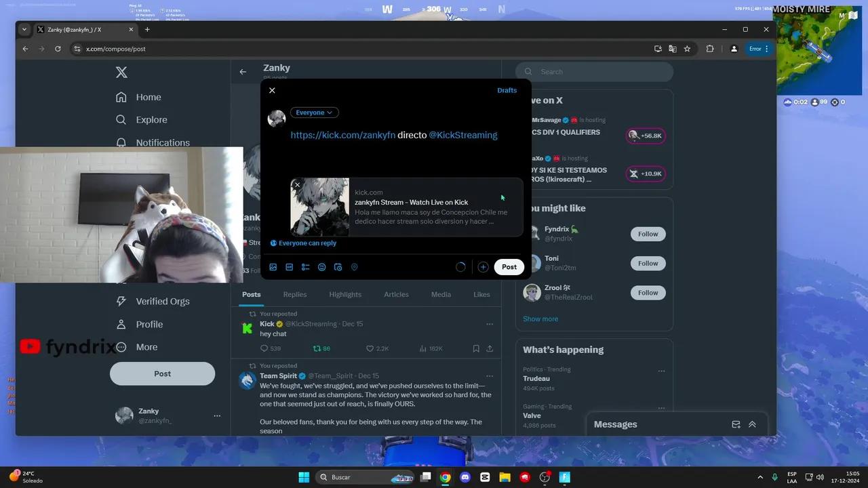
Task: Open the More menu in the sidebar
Action: click(x=136, y=347)
